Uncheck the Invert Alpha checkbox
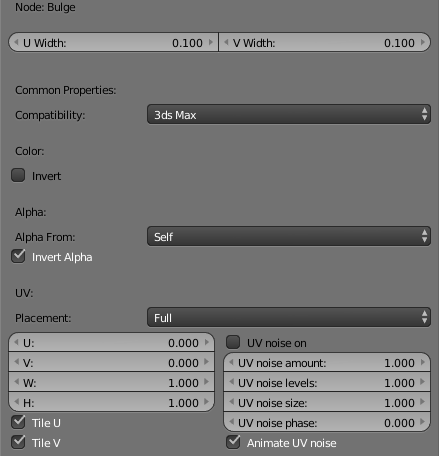 coord(18,256)
